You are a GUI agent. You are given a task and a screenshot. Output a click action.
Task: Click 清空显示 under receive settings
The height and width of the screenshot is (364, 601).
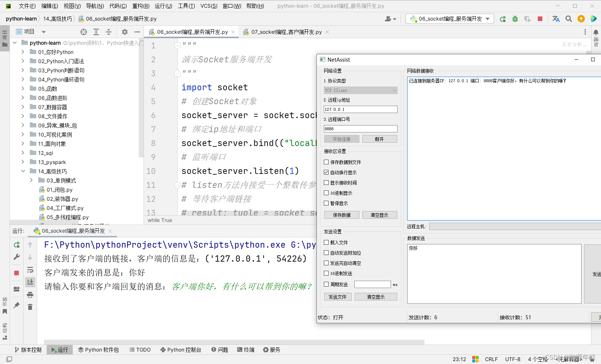[x=380, y=215]
